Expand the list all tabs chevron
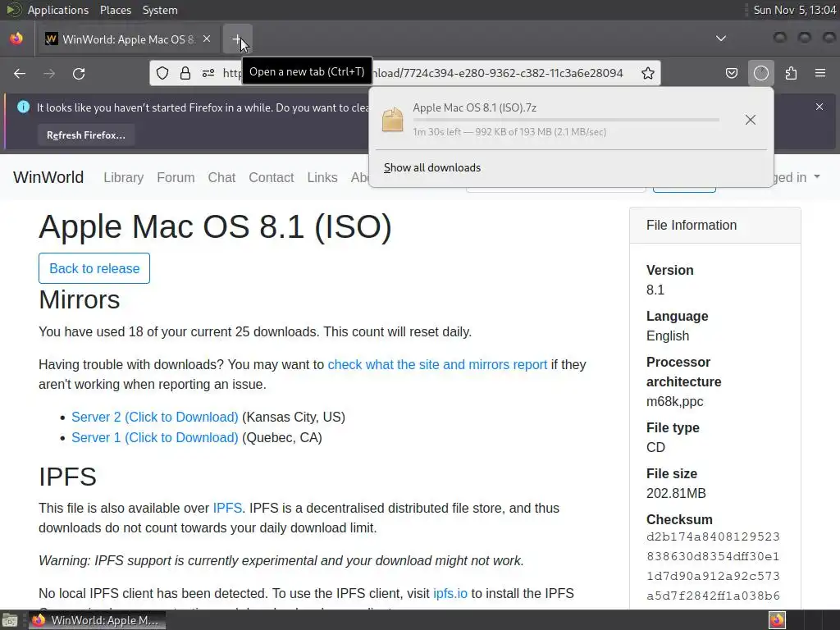 pos(721,39)
